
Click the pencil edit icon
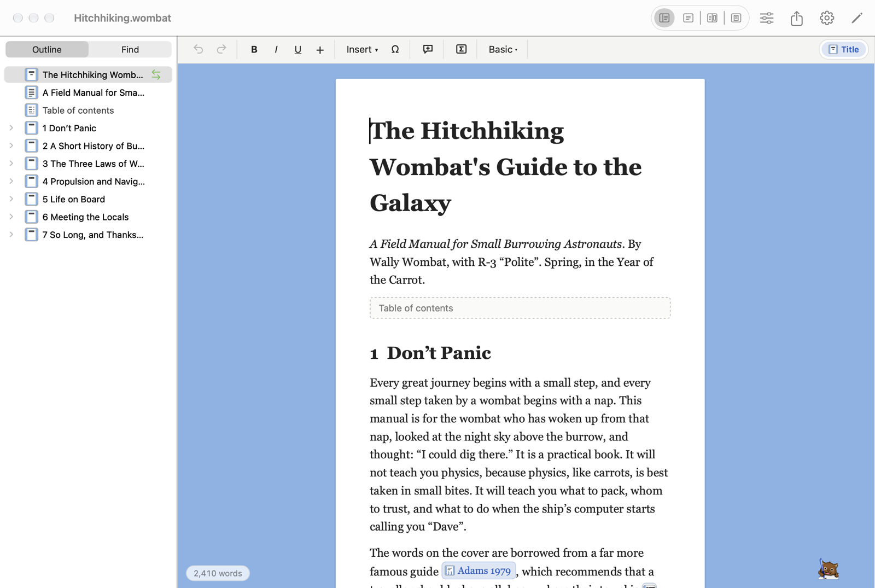(857, 18)
